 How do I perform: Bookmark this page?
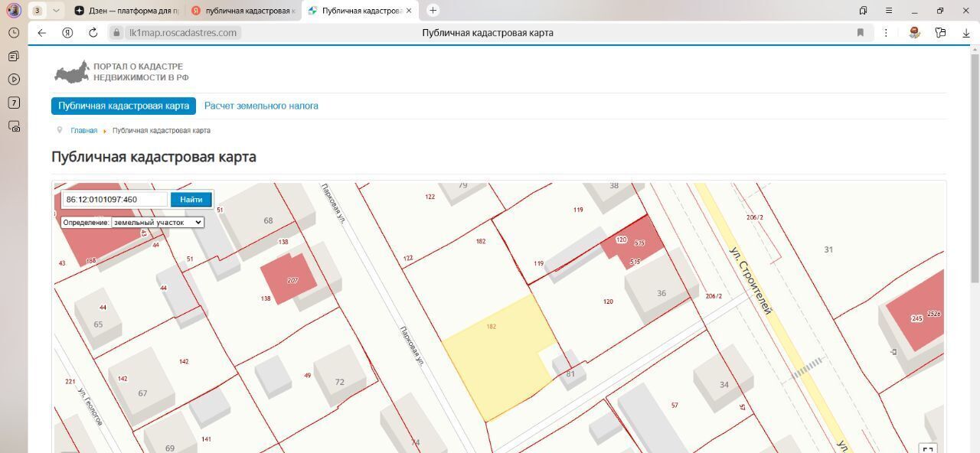pos(861,33)
